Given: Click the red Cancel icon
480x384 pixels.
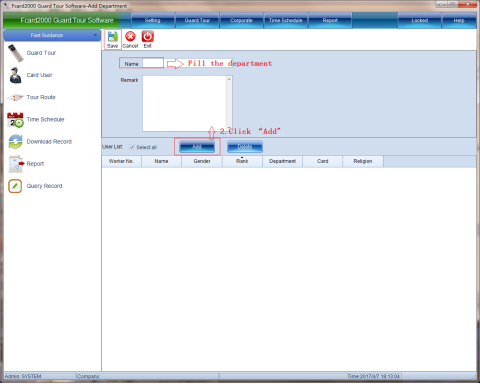Looking at the screenshot, I should 130,37.
